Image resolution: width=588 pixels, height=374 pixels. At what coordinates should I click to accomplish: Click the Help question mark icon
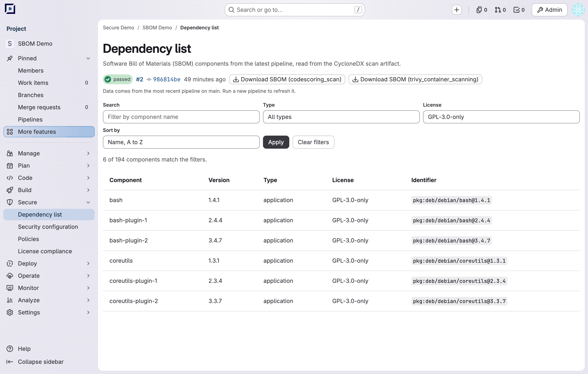tap(10, 349)
